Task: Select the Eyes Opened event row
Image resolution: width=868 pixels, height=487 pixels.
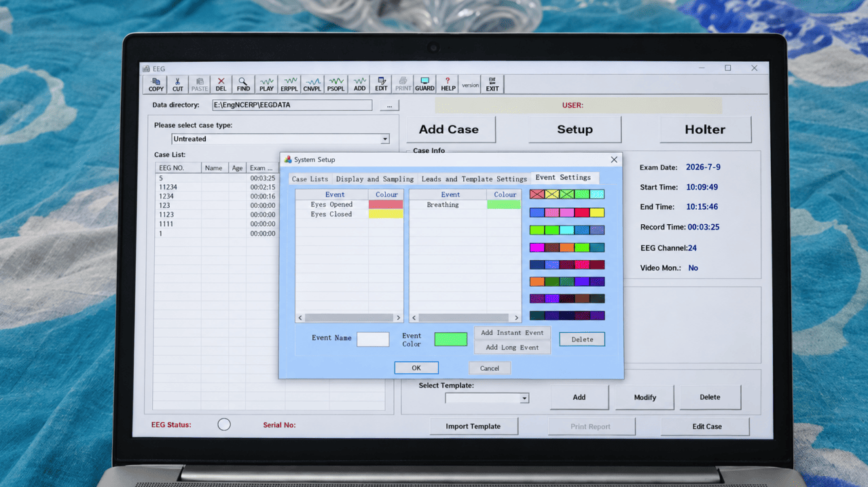Action: coord(349,204)
